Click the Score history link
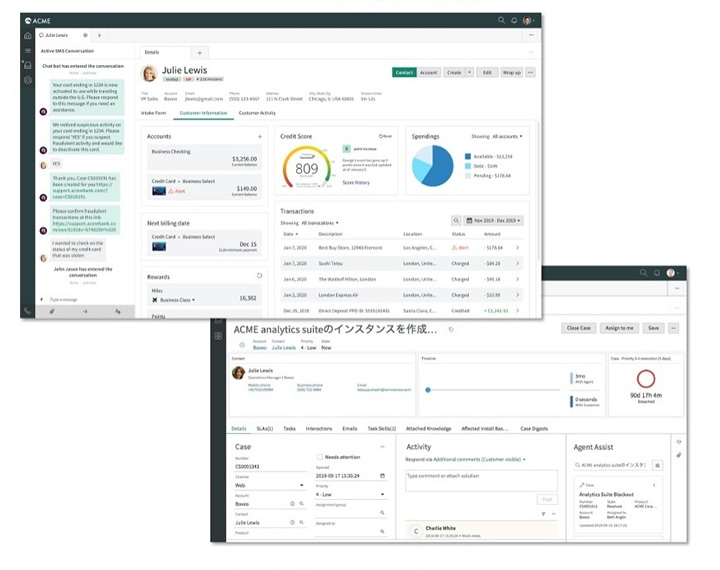 click(x=356, y=182)
